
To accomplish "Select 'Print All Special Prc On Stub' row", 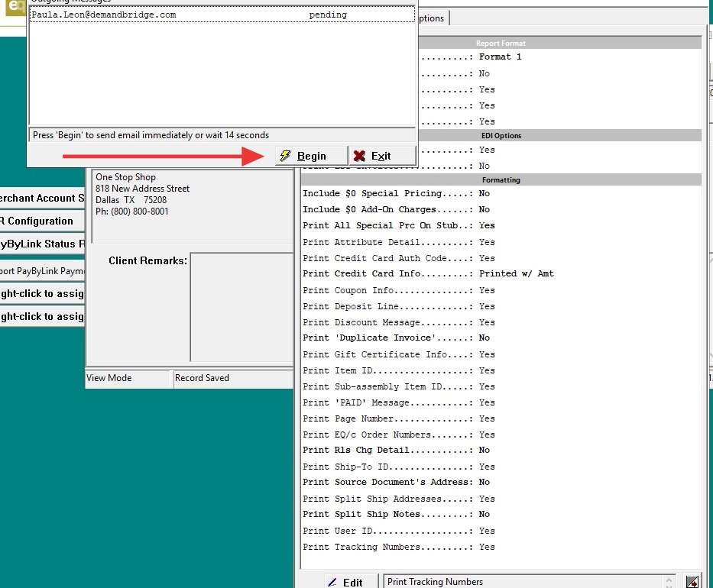I will point(501,225).
